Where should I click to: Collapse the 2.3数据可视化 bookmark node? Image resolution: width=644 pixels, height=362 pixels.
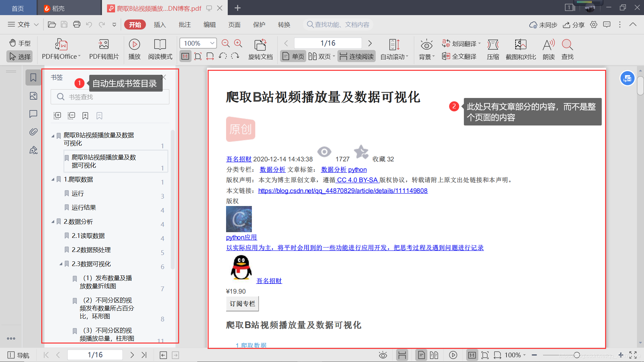coord(61,264)
